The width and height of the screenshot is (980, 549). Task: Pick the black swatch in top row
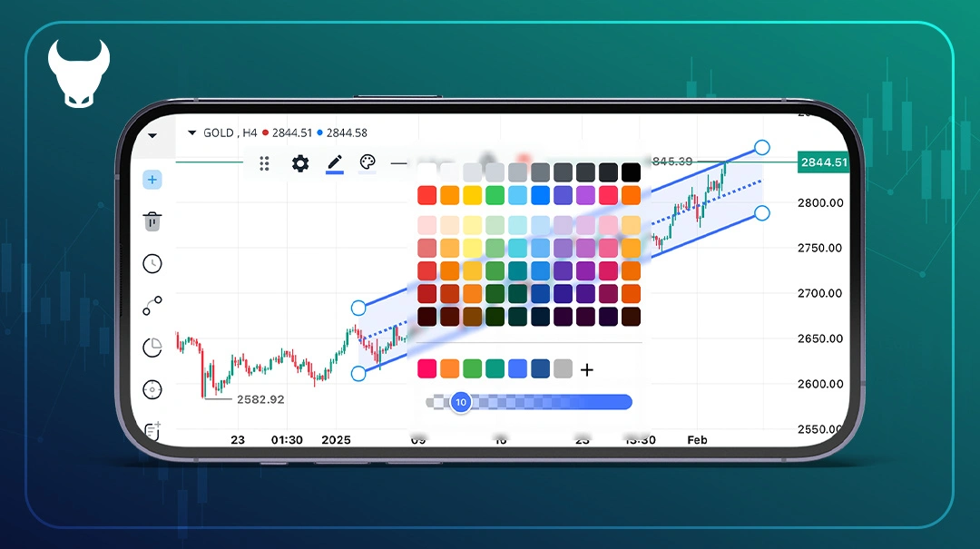pos(632,172)
